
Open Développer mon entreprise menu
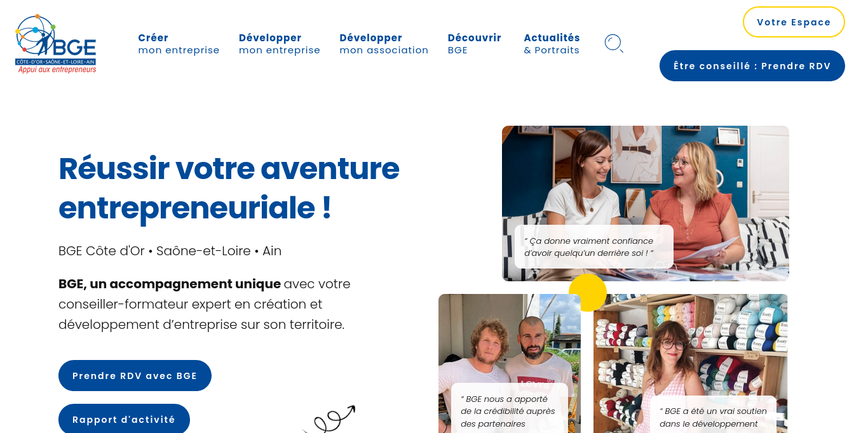(280, 44)
